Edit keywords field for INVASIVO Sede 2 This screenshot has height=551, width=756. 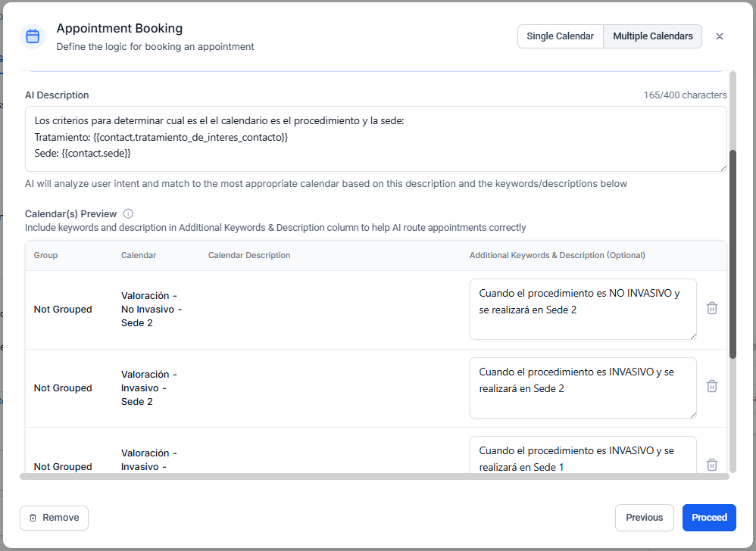click(583, 388)
